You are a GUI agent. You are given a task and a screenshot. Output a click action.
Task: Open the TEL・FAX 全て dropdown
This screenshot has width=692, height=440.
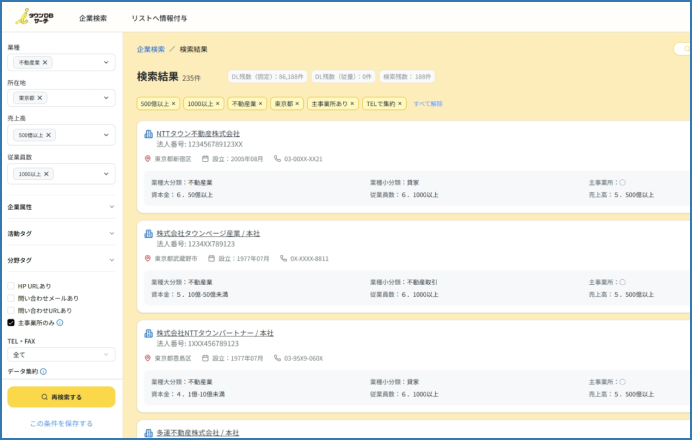61,354
